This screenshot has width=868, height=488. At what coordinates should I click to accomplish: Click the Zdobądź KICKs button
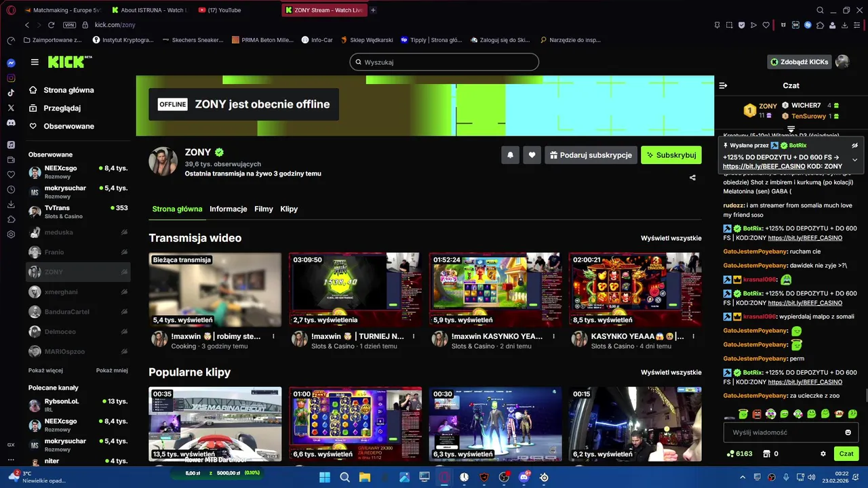point(799,62)
